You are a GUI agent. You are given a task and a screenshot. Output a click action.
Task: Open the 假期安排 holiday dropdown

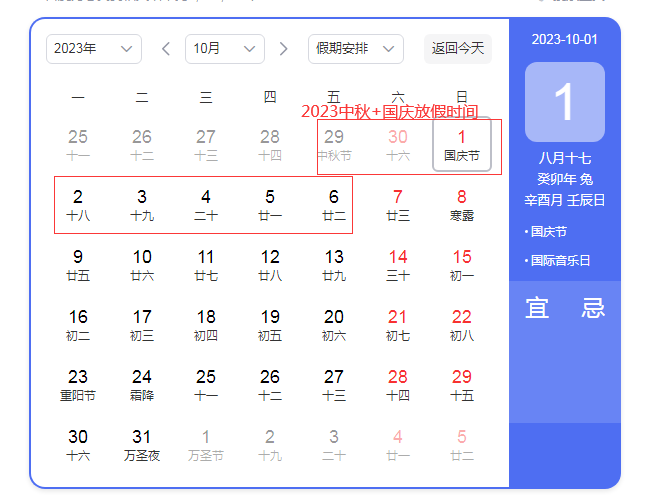point(355,48)
